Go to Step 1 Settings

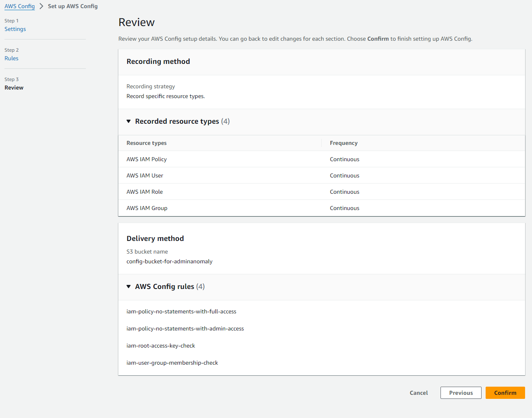click(15, 29)
